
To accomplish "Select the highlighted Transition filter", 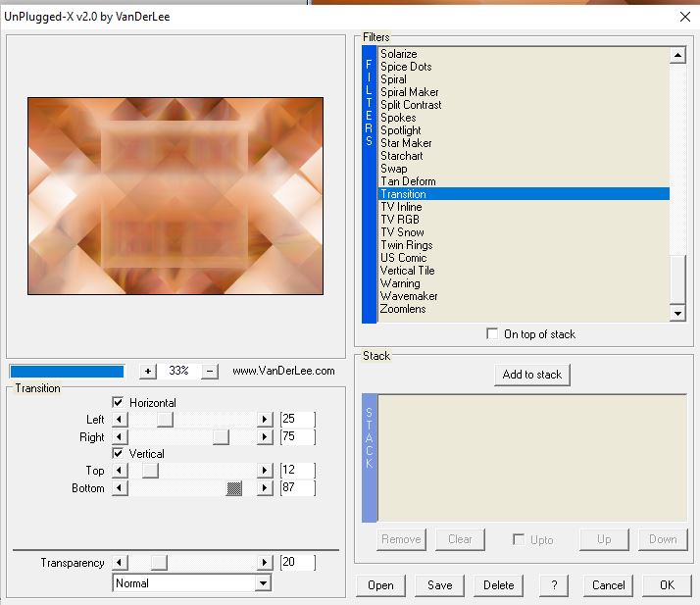I will (x=524, y=194).
